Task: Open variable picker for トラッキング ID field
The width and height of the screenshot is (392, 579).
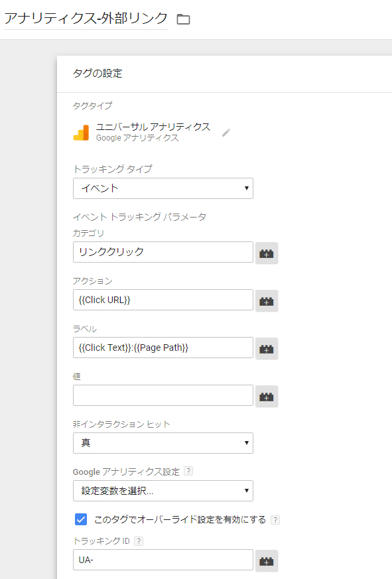Action: pyautogui.click(x=267, y=560)
